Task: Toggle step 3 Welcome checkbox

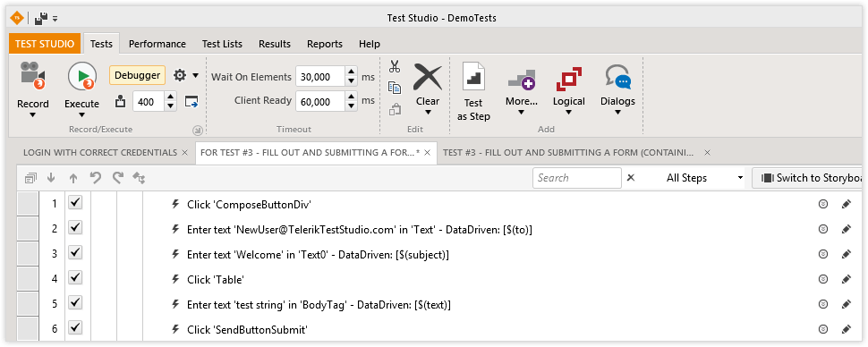Action: pyautogui.click(x=75, y=253)
